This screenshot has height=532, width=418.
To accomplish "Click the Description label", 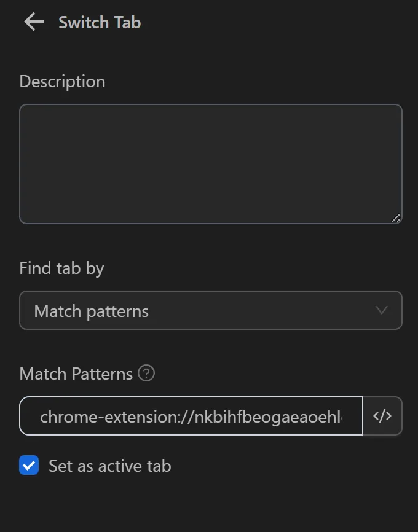I will click(62, 81).
